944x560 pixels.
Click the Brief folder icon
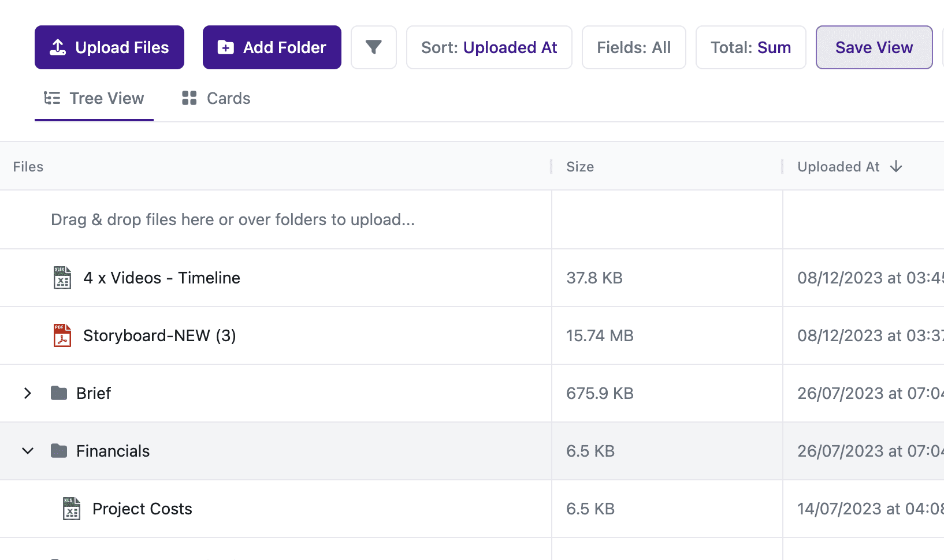[x=59, y=393]
